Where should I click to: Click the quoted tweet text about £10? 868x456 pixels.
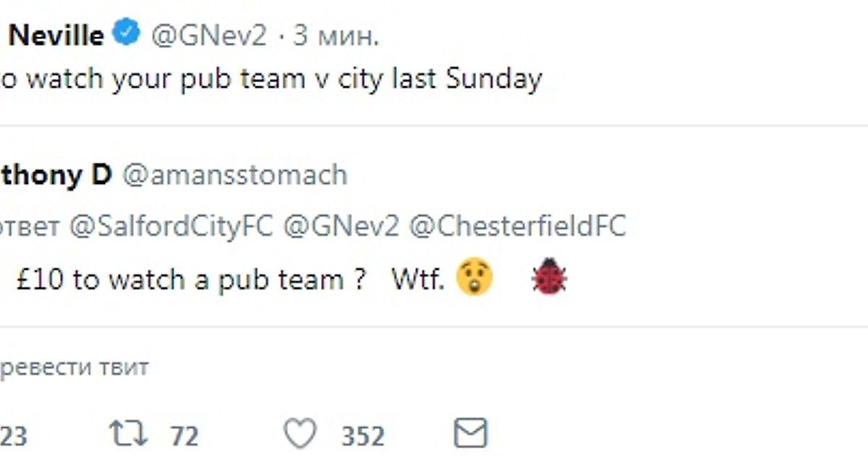pos(188,279)
